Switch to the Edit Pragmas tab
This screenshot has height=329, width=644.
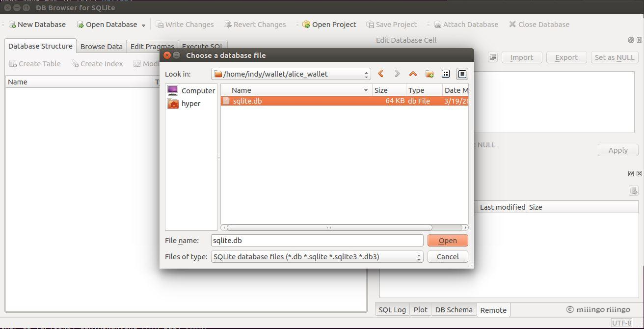click(152, 47)
